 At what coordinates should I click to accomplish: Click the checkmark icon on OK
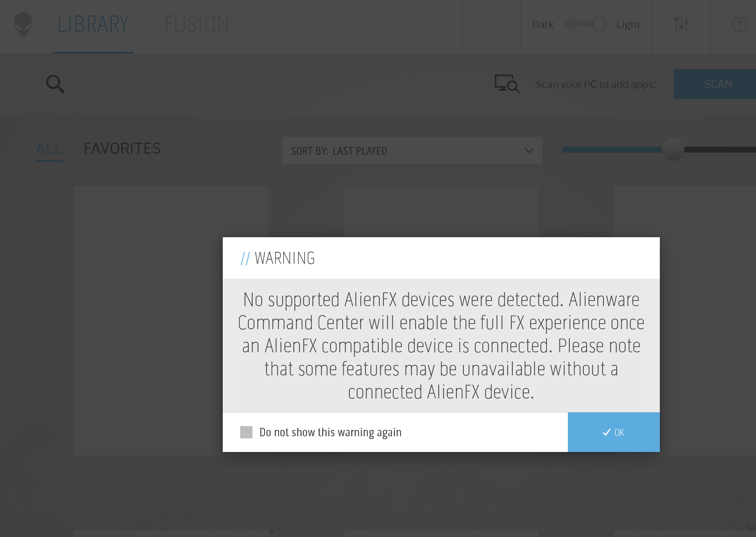606,432
